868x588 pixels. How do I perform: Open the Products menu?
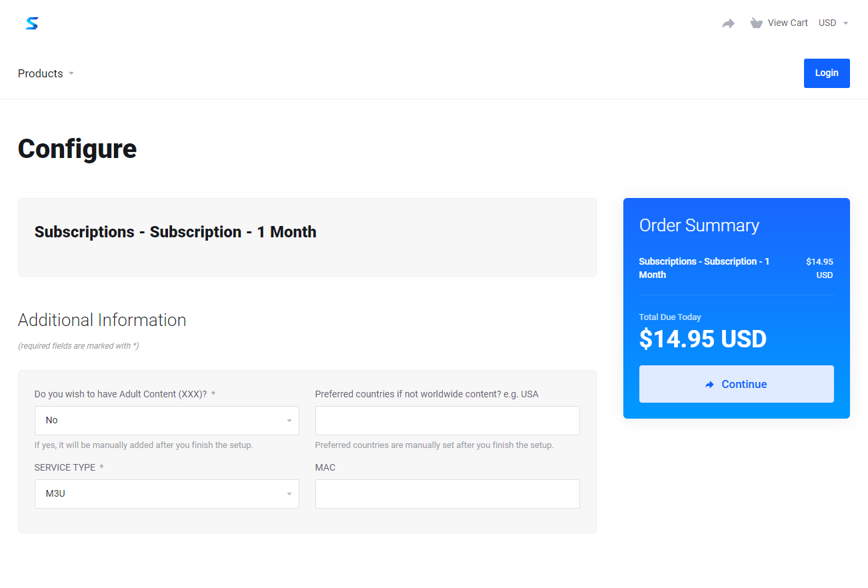point(46,73)
